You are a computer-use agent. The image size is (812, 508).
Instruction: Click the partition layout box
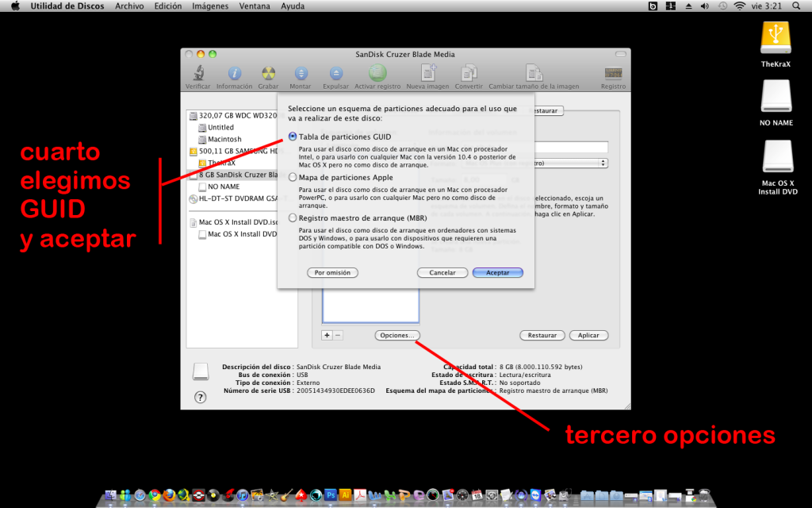pyautogui.click(x=371, y=306)
